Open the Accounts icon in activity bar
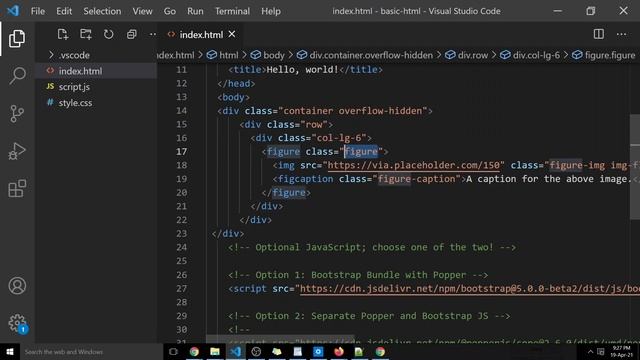The image size is (640, 360). point(17,286)
